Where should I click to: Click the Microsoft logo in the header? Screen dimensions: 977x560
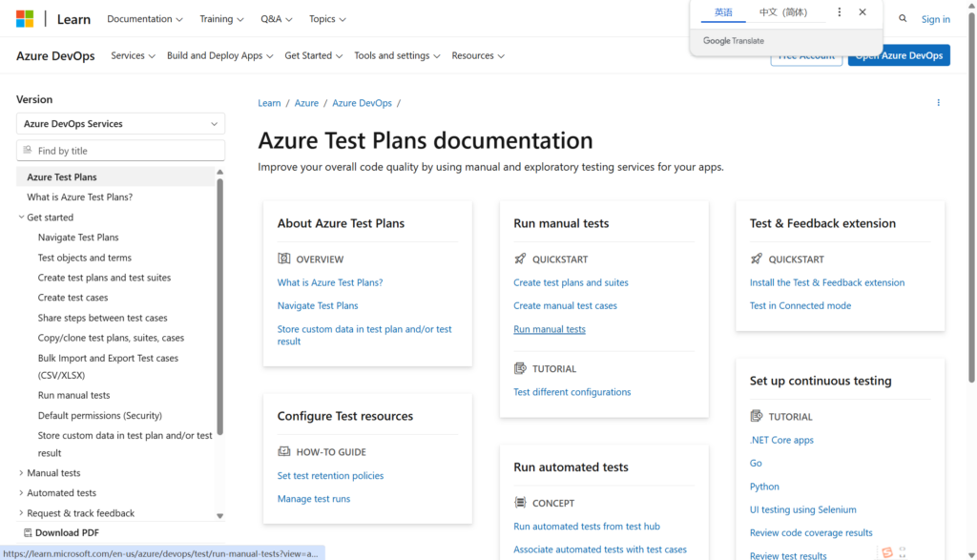(25, 19)
